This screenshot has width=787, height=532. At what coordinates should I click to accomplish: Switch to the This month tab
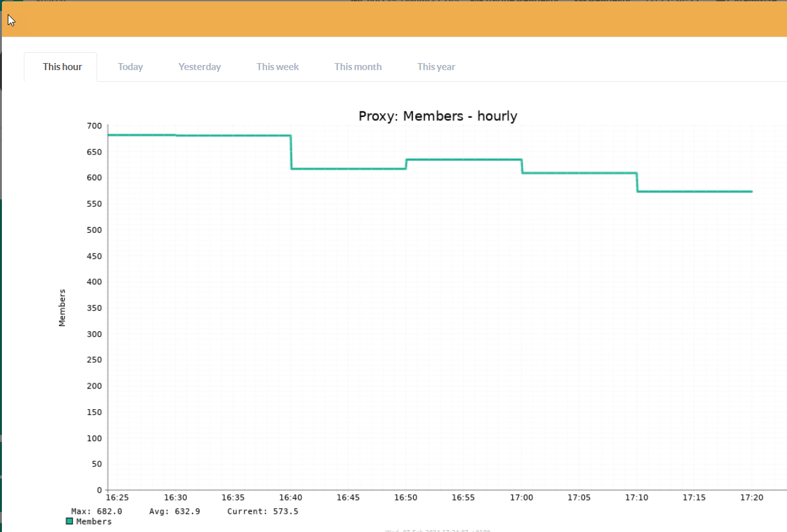(358, 67)
